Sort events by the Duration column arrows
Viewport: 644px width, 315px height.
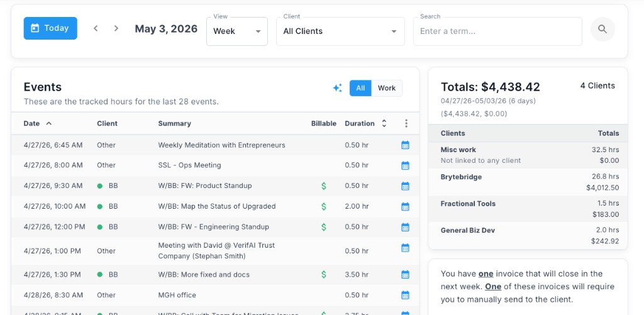pos(384,123)
